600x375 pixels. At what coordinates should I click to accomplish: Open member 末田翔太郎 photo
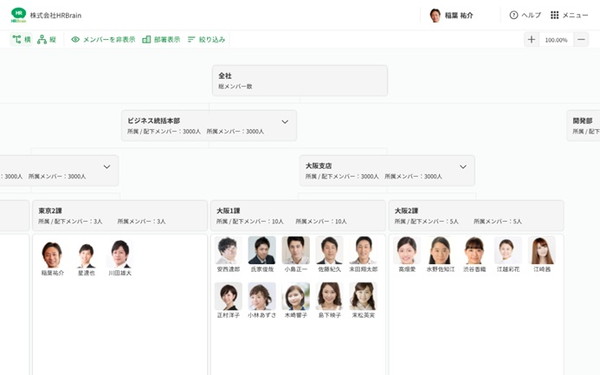pos(364,250)
